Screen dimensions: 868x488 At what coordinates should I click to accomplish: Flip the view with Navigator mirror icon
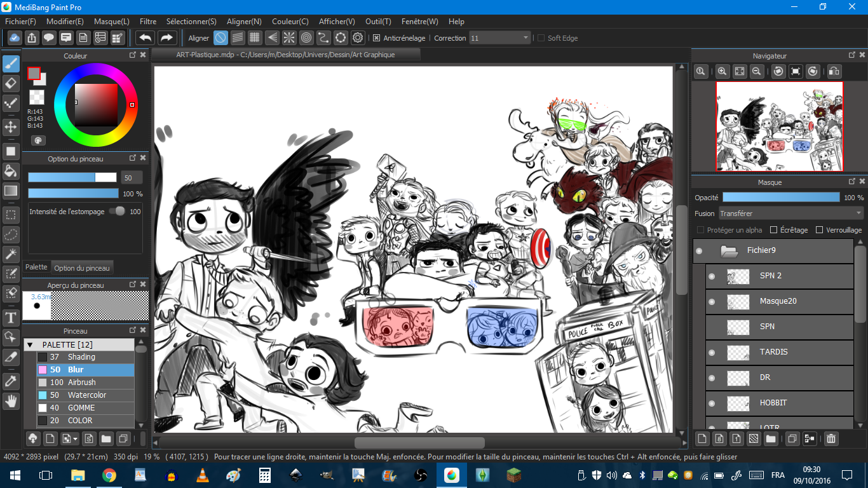point(834,72)
